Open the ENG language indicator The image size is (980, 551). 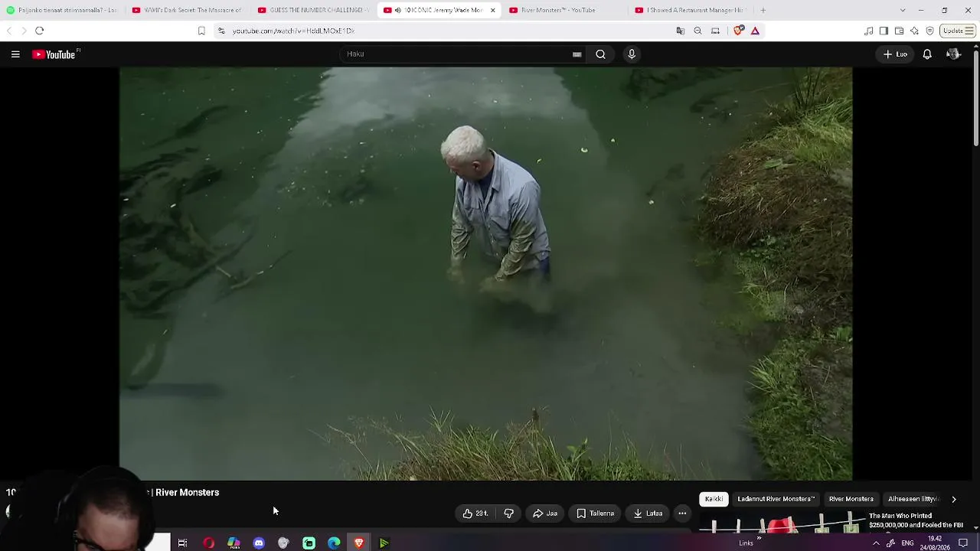coord(907,543)
